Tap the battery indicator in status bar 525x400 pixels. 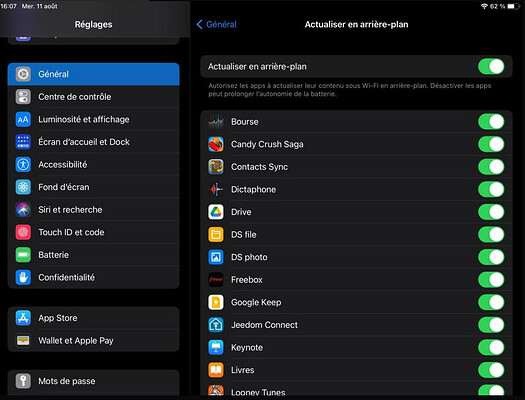click(513, 6)
